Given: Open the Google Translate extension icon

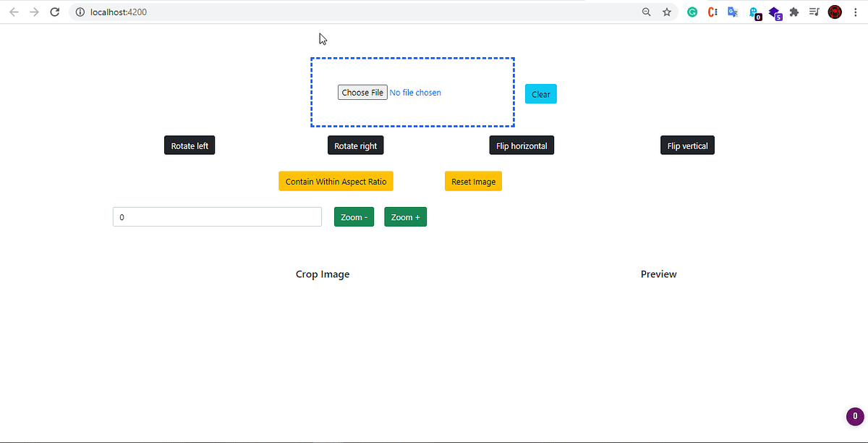Looking at the screenshot, I should [x=733, y=12].
